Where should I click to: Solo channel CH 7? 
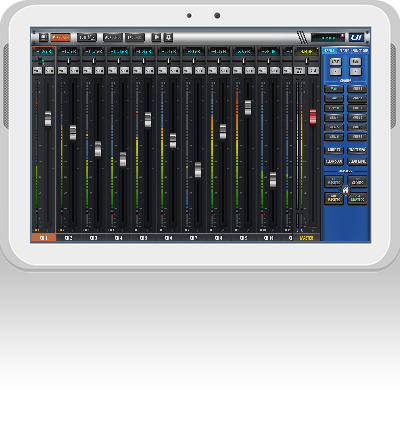[199, 71]
